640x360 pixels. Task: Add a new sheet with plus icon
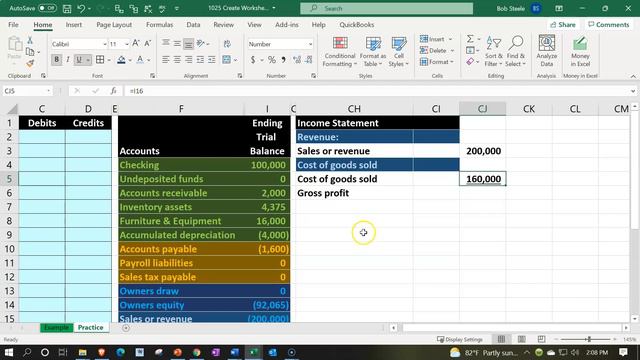click(x=126, y=328)
